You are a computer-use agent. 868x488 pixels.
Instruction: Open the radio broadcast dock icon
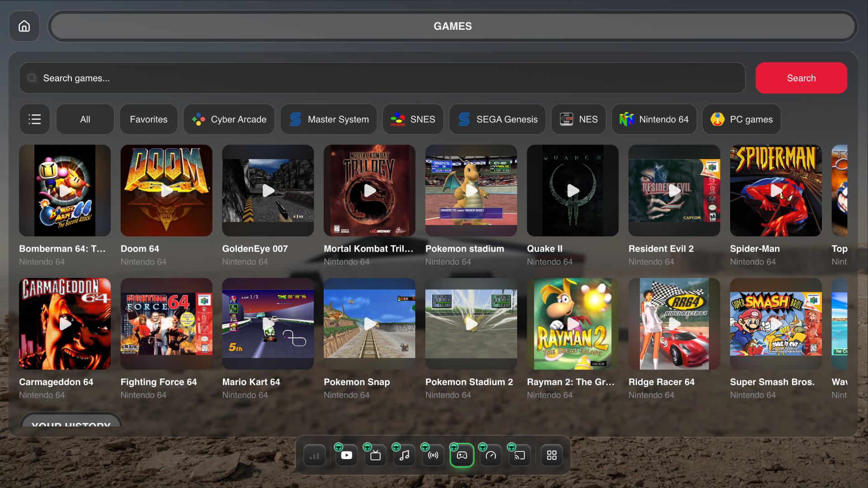click(x=433, y=455)
